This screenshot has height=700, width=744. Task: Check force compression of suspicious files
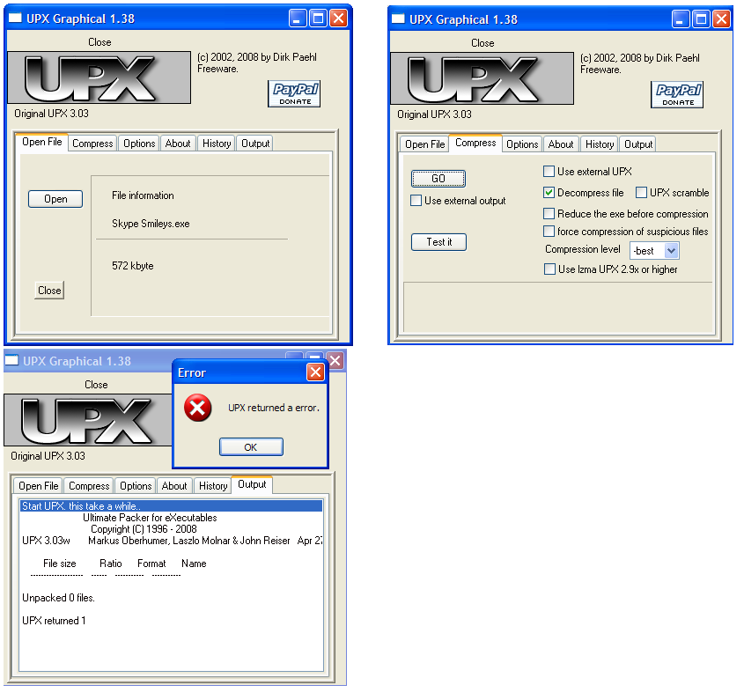tap(549, 232)
